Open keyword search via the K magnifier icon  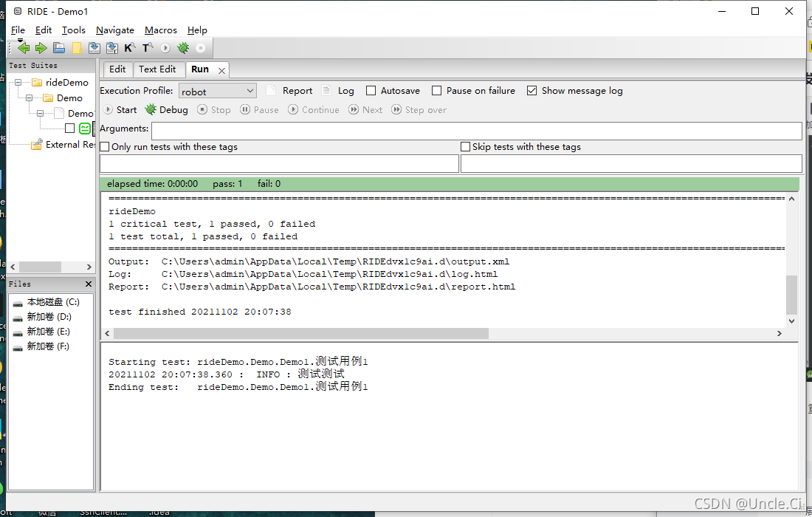pyautogui.click(x=129, y=47)
